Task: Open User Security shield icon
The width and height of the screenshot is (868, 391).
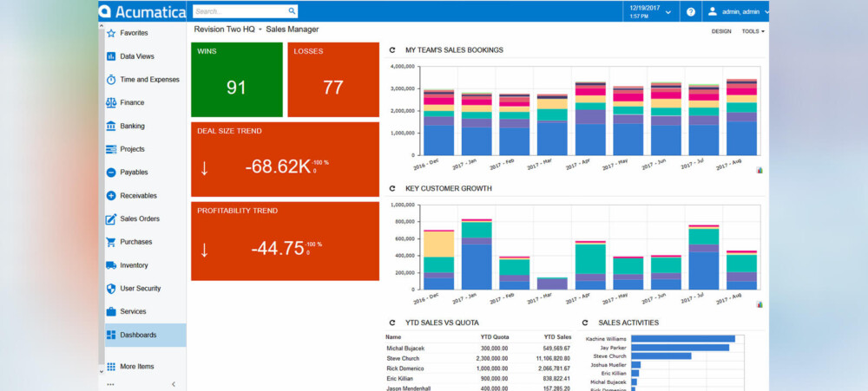Action: tap(111, 289)
